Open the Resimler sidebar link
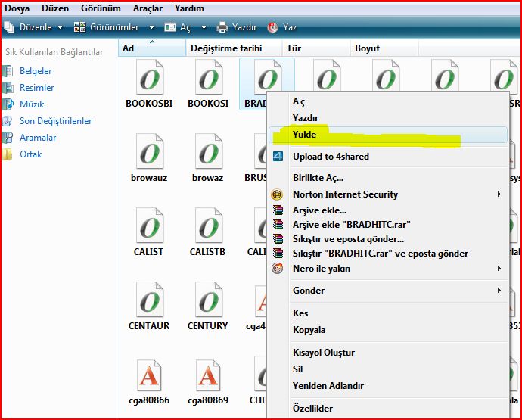 pyautogui.click(x=37, y=88)
